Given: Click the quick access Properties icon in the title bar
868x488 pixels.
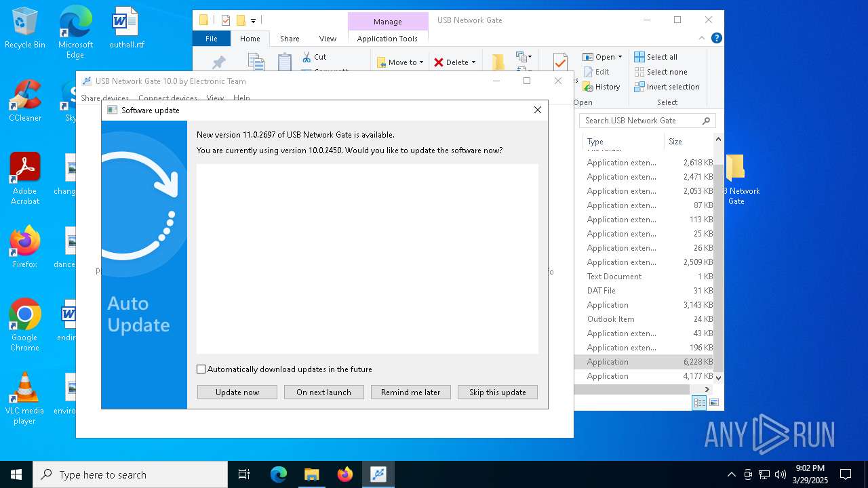Looking at the screenshot, I should [x=226, y=20].
